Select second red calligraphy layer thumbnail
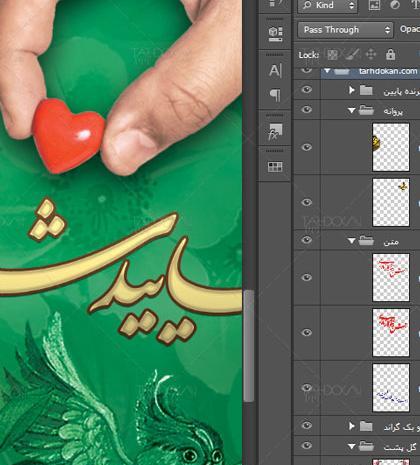Screen dimensions: 420x465 [x=391, y=332]
